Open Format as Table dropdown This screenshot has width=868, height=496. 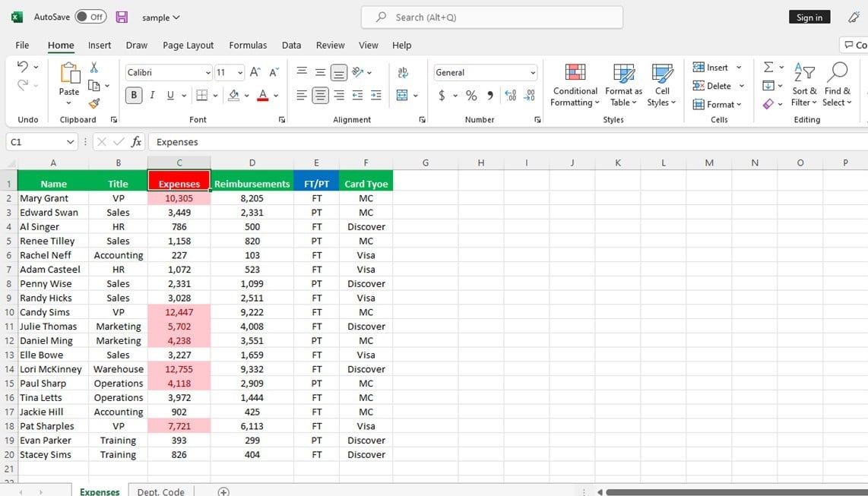point(623,85)
